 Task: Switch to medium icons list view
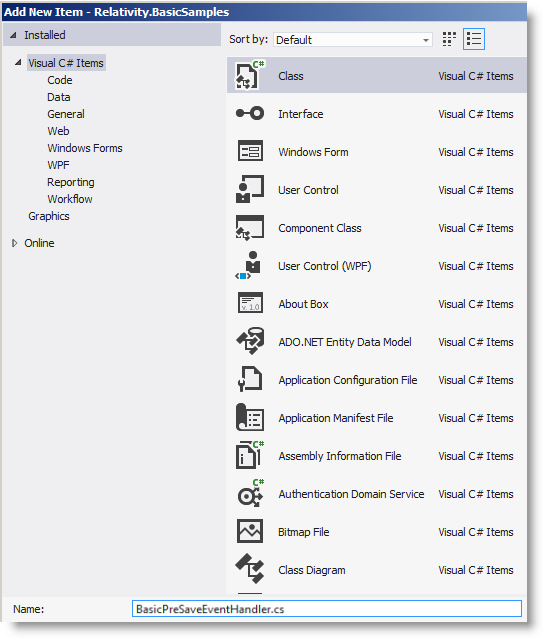[x=474, y=39]
